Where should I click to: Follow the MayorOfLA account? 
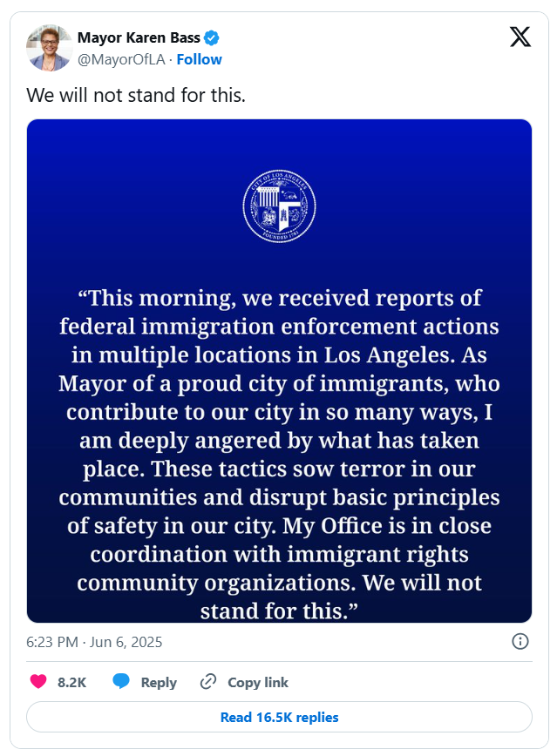coord(200,59)
